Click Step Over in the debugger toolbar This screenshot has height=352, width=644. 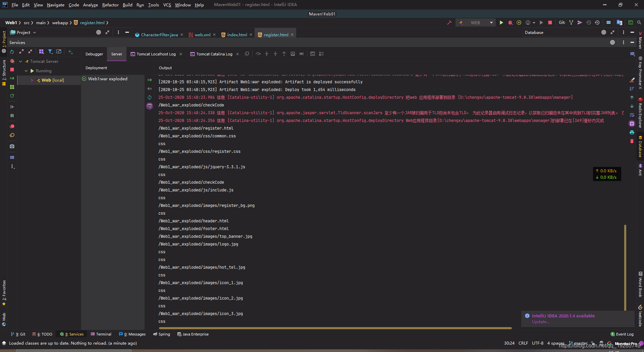tap(258, 54)
